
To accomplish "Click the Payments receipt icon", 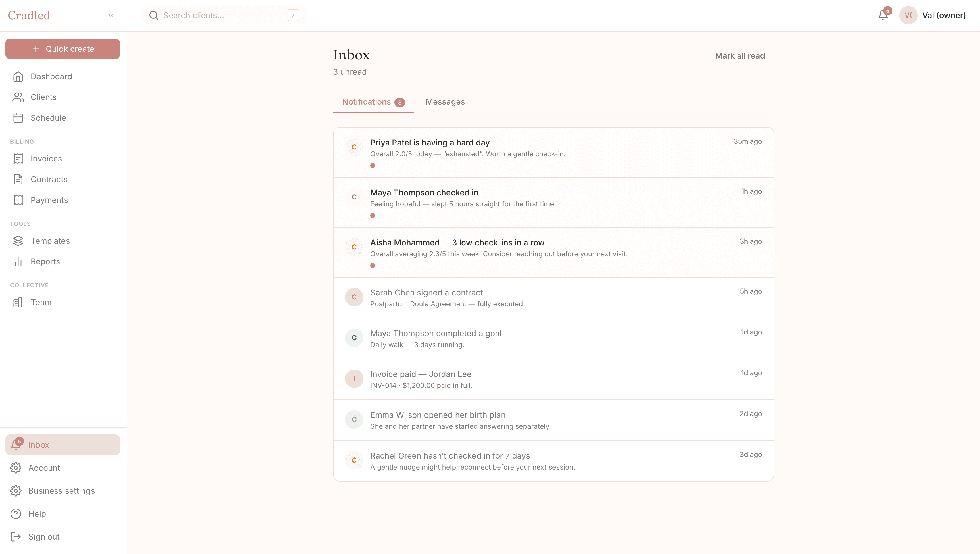I will click(x=18, y=200).
